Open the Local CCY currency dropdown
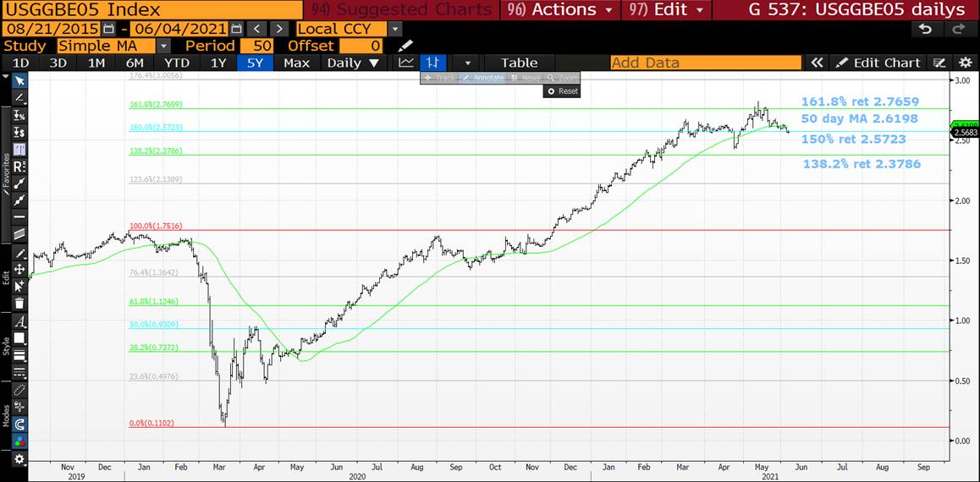This screenshot has height=482, width=980. (x=394, y=29)
